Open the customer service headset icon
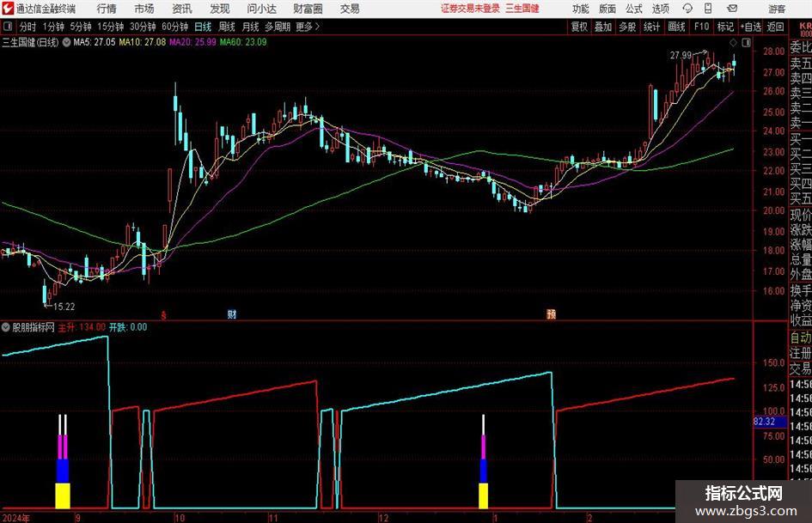 pos(687,9)
